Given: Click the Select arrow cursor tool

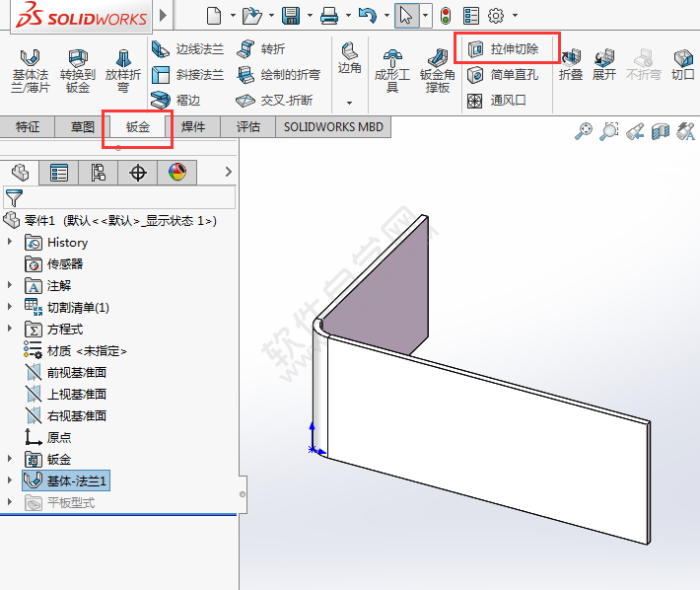Looking at the screenshot, I should coord(406,16).
